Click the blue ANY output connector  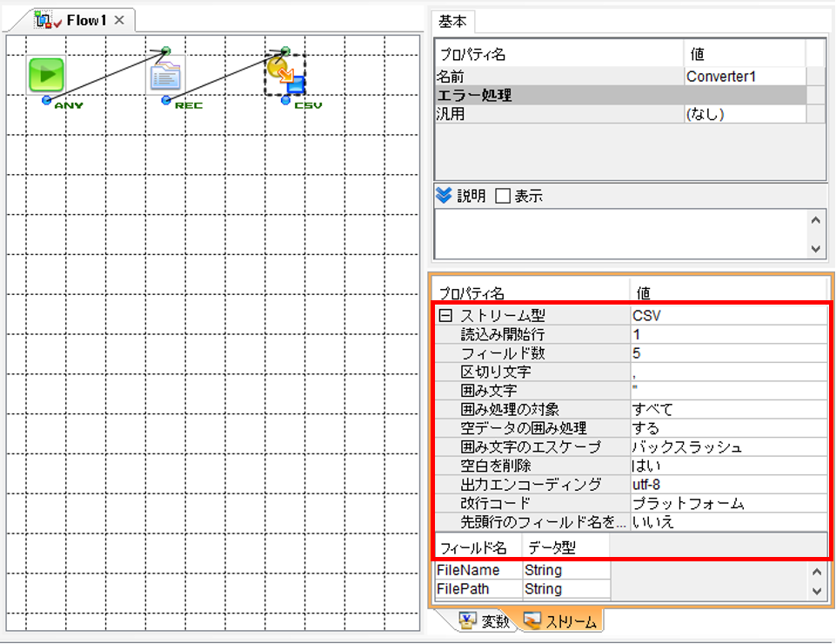point(46,100)
